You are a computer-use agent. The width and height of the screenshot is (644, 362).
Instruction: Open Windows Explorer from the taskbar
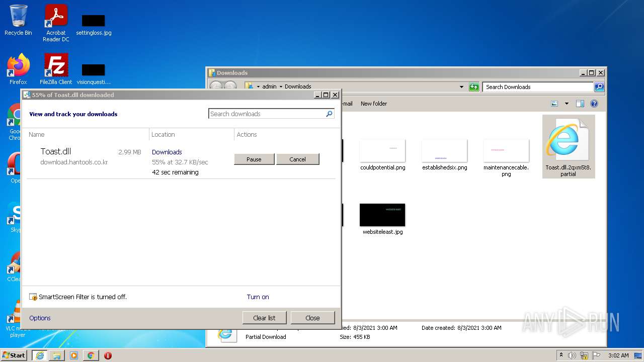coord(57,355)
